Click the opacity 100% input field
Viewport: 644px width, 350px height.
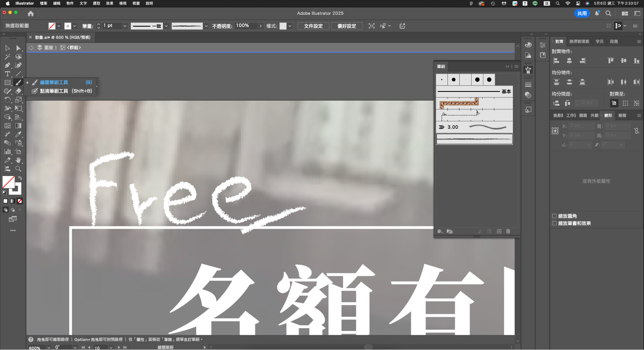point(246,26)
